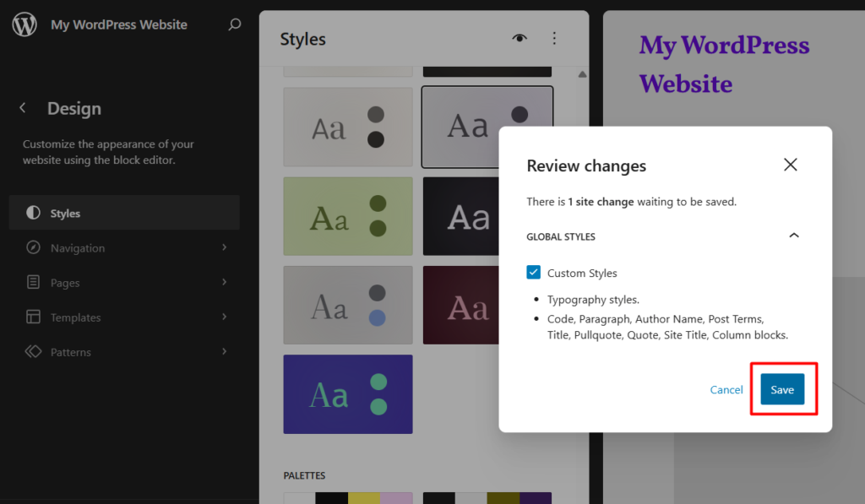Collapse the Global Styles section
The height and width of the screenshot is (504, 865).
tap(793, 236)
